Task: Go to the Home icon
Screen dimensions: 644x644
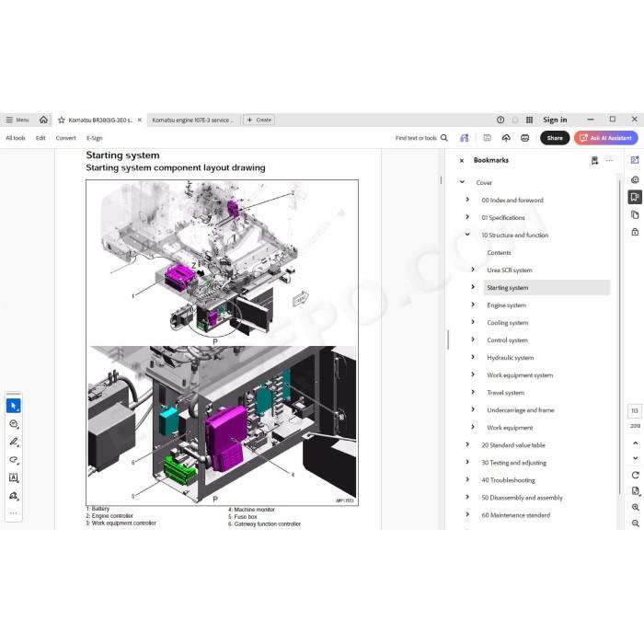Action: (43, 120)
